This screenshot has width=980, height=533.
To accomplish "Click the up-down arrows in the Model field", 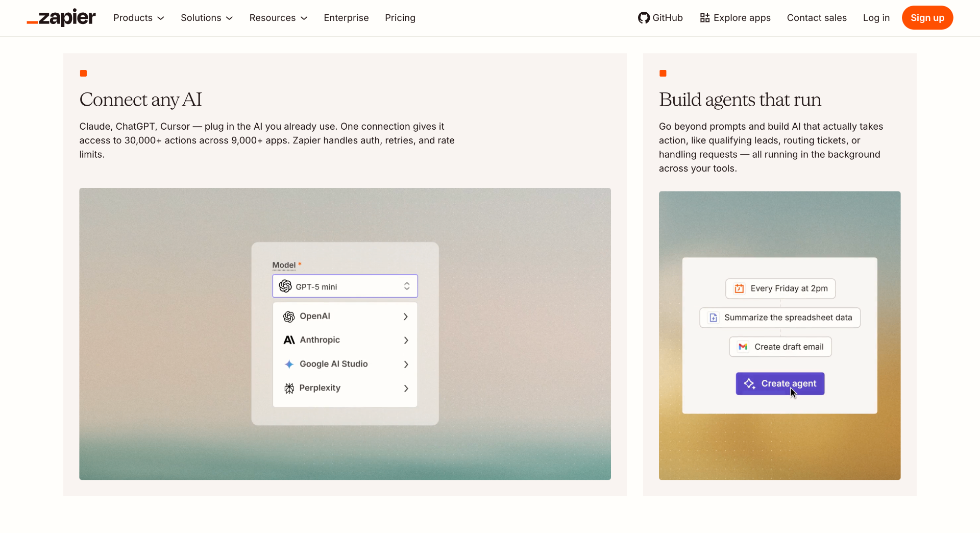I will pyautogui.click(x=407, y=286).
